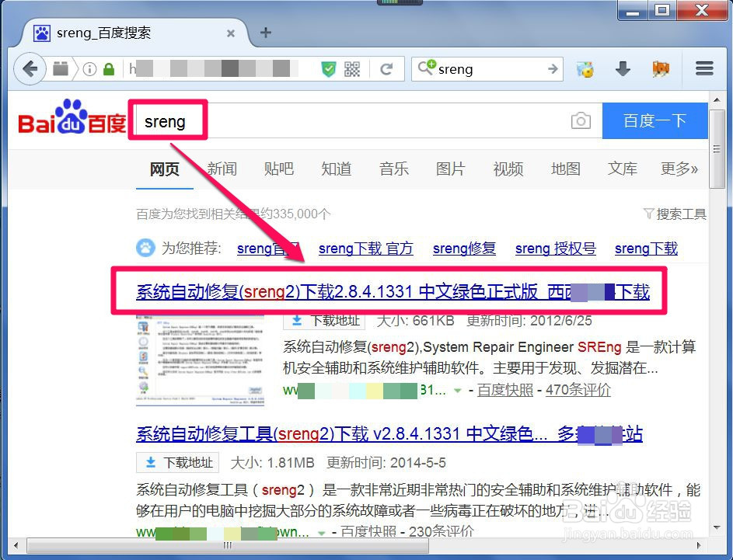Viewport: 733px width, 560px height.
Task: Click the 百度为您找到相关结果 count text
Action: pos(232,214)
